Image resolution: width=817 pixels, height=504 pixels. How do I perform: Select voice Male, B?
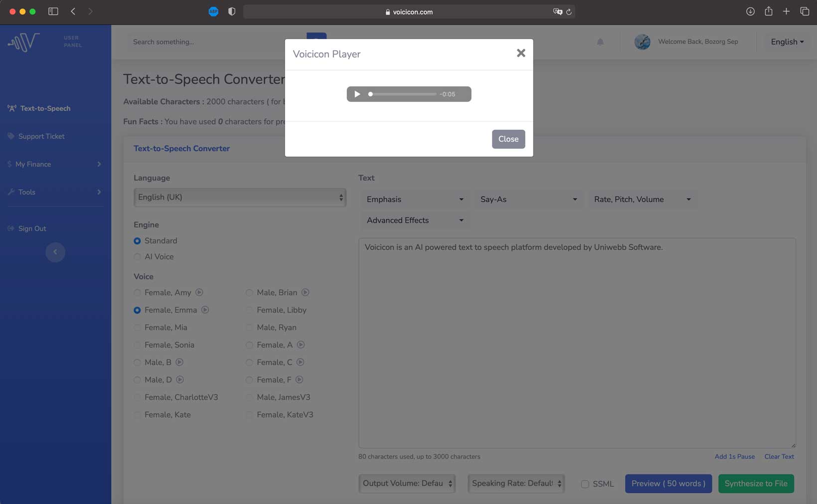tap(137, 362)
